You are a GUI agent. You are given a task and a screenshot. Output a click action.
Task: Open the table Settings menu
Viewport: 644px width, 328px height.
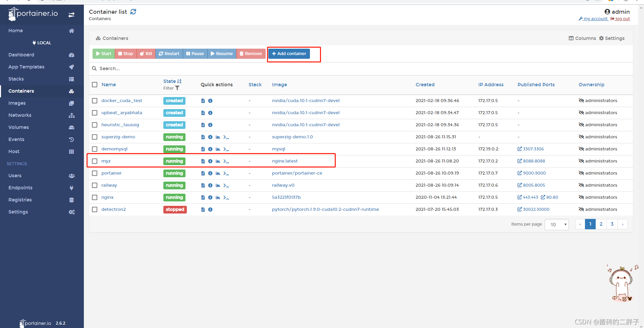(x=612, y=38)
